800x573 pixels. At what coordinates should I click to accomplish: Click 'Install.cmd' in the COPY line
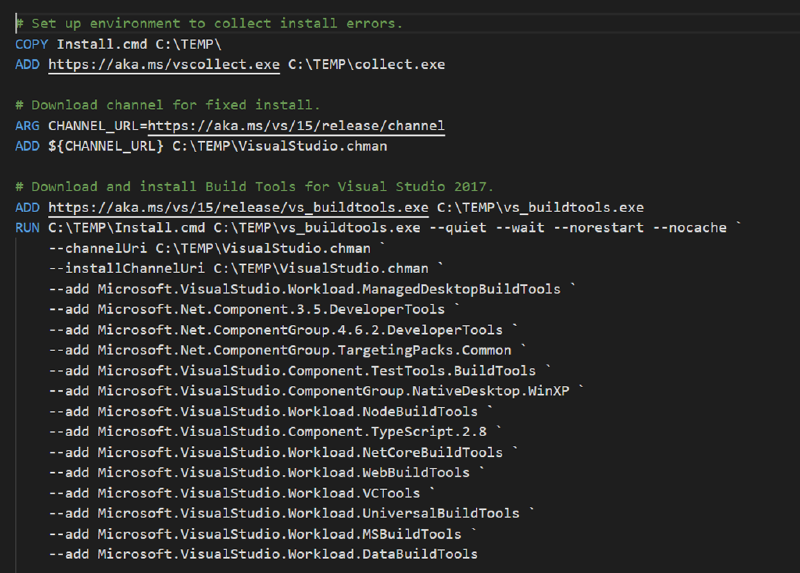click(x=102, y=44)
